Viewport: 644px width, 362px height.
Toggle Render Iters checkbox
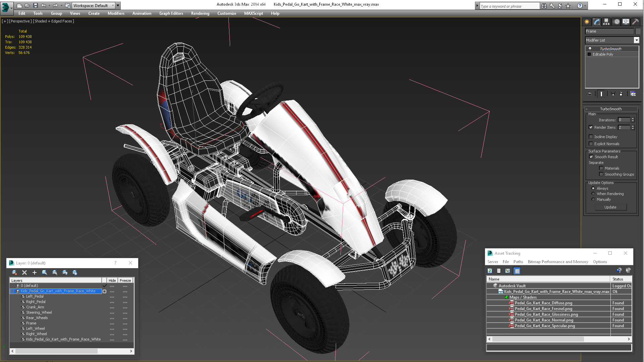pyautogui.click(x=591, y=127)
